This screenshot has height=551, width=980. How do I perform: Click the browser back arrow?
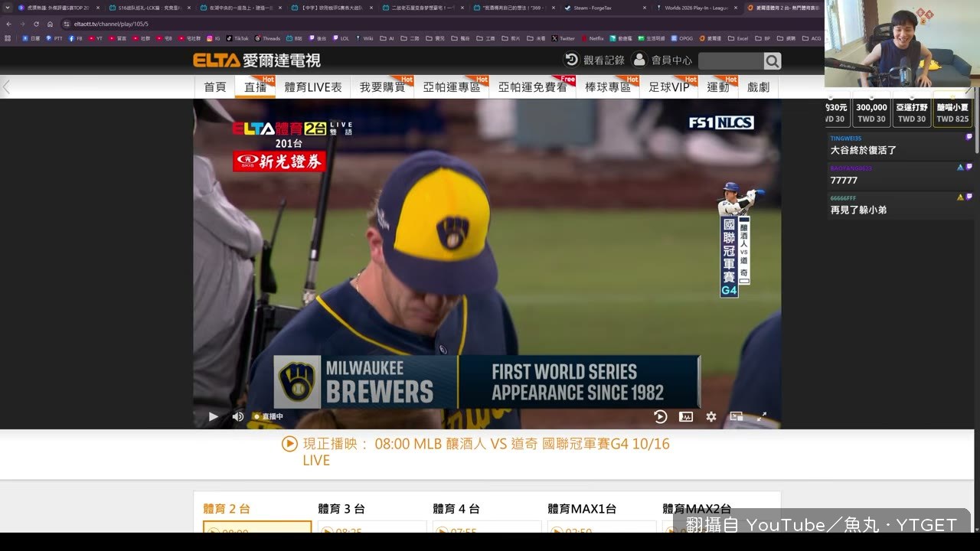tap(8, 24)
